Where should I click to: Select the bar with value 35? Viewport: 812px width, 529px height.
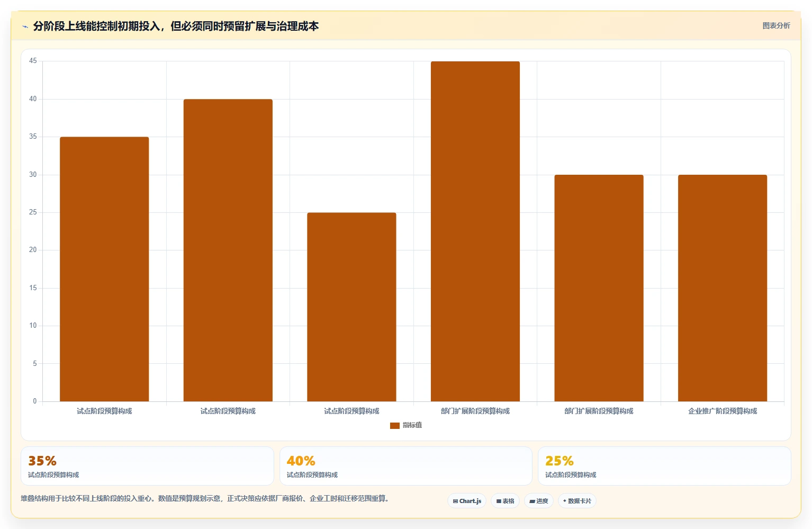pyautogui.click(x=104, y=269)
